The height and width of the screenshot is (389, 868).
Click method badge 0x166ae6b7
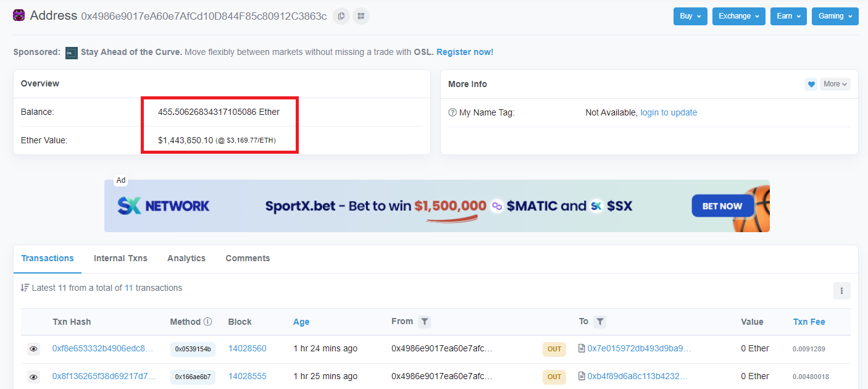point(193,377)
